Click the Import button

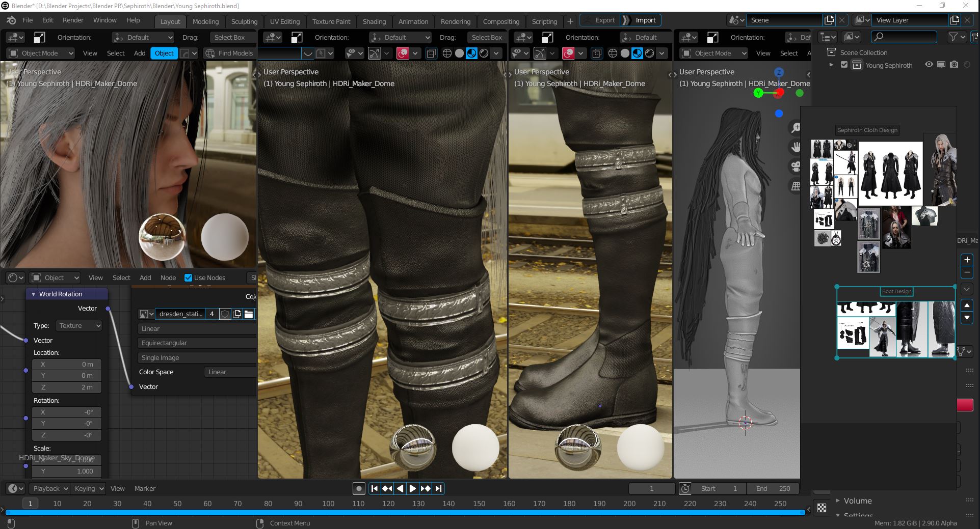pyautogui.click(x=641, y=20)
